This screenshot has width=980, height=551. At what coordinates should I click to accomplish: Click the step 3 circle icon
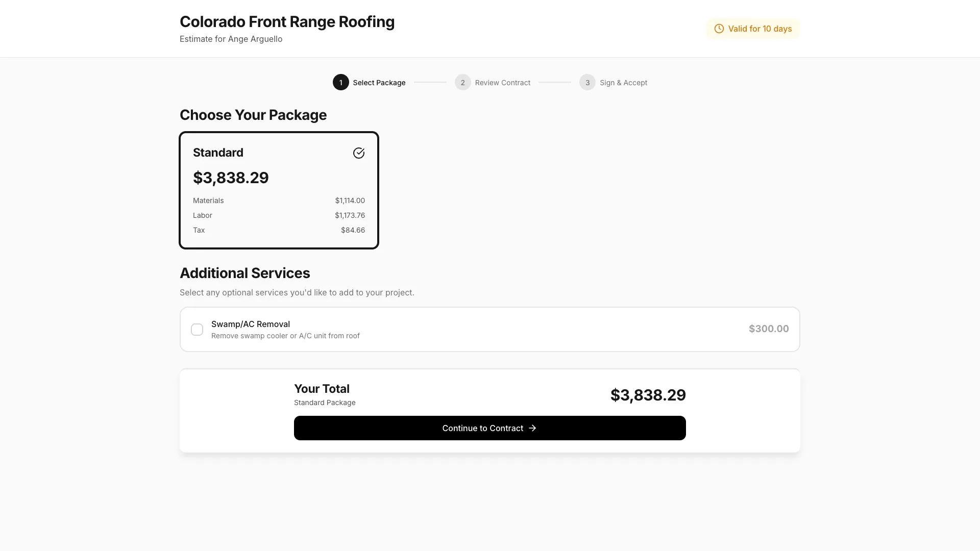[587, 82]
